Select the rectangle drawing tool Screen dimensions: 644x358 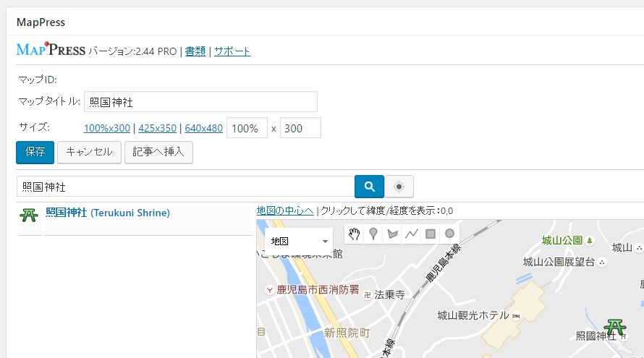click(431, 234)
